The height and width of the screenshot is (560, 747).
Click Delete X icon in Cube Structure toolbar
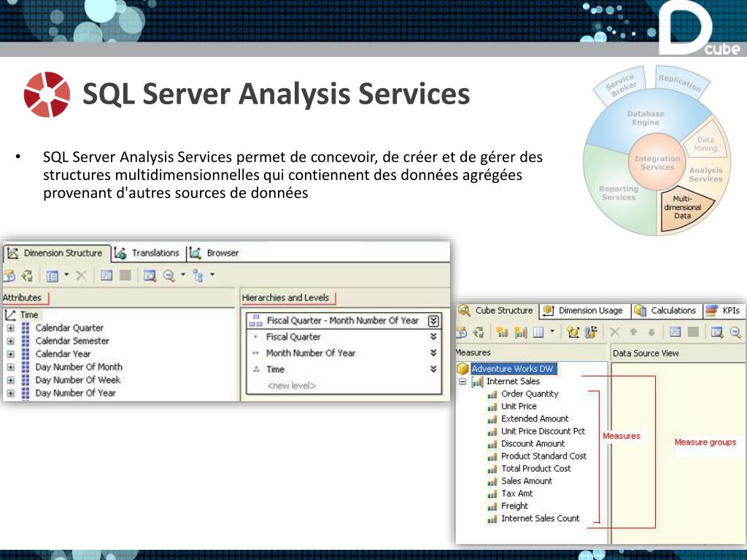pyautogui.click(x=615, y=332)
